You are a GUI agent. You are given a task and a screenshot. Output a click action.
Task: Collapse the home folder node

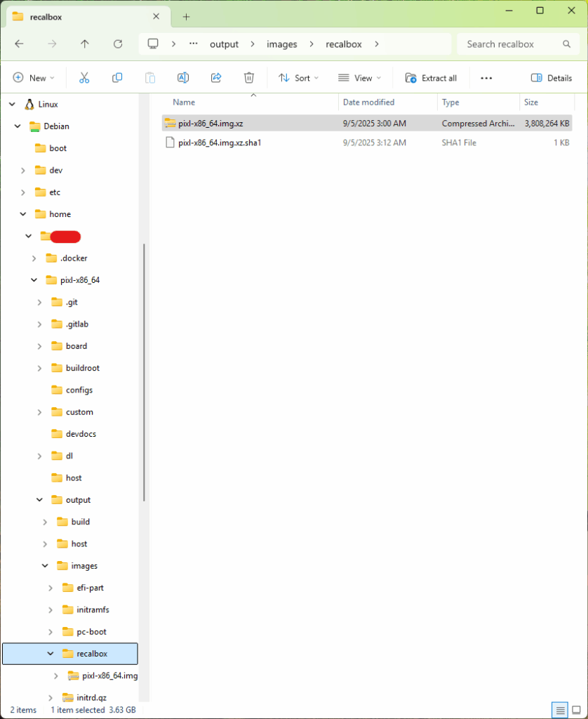coord(23,214)
